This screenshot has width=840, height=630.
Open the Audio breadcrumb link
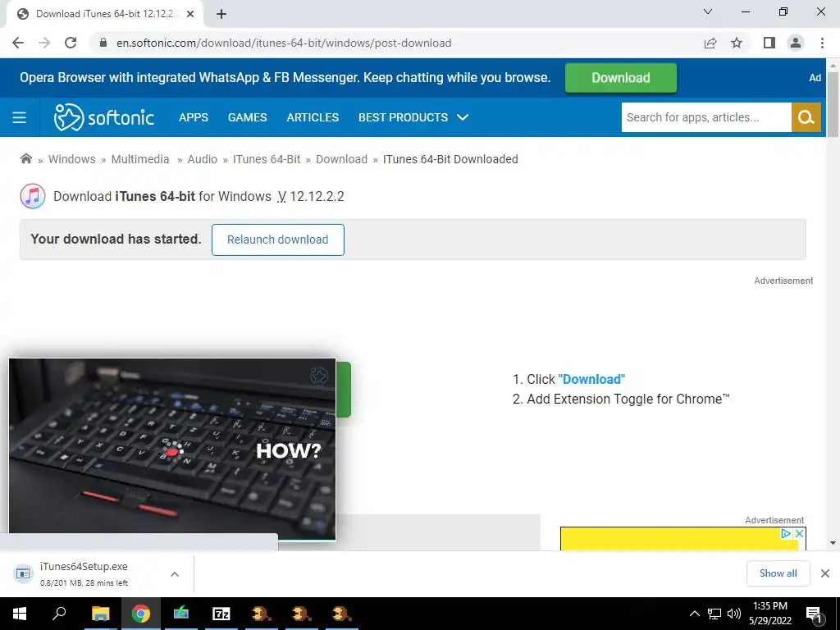[x=202, y=159]
